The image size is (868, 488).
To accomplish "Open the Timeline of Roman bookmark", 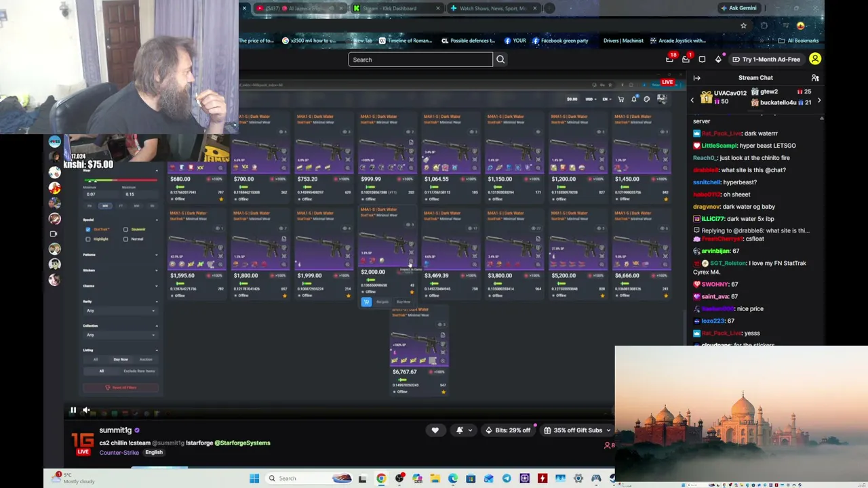I will pyautogui.click(x=406, y=41).
